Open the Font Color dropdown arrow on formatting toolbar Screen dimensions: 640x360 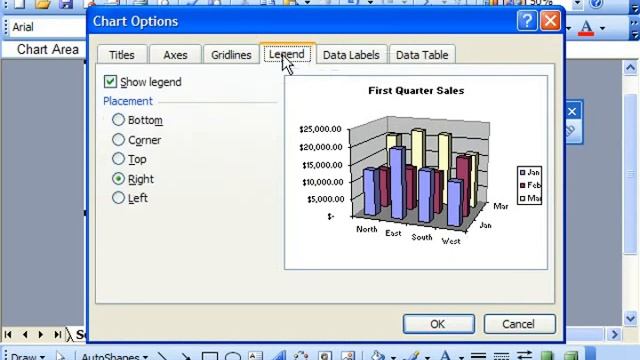[x=602, y=28]
